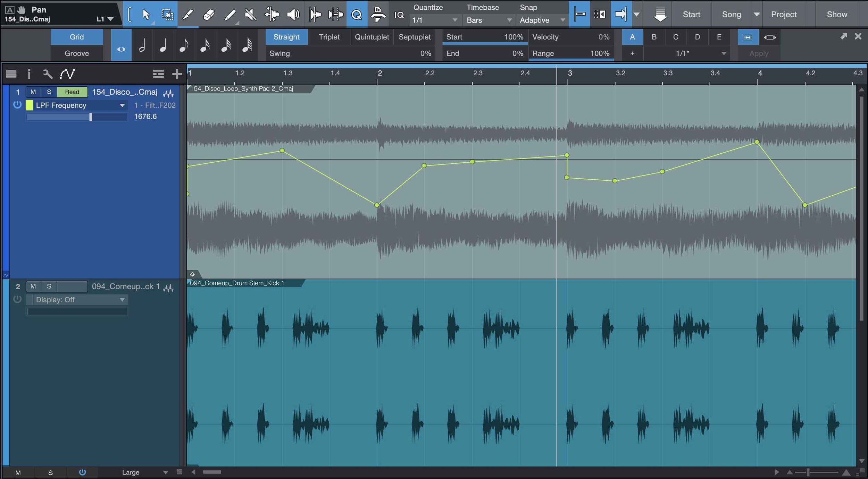Open the automation curve editor icon
Viewport: 868px width, 479px height.
(68, 74)
